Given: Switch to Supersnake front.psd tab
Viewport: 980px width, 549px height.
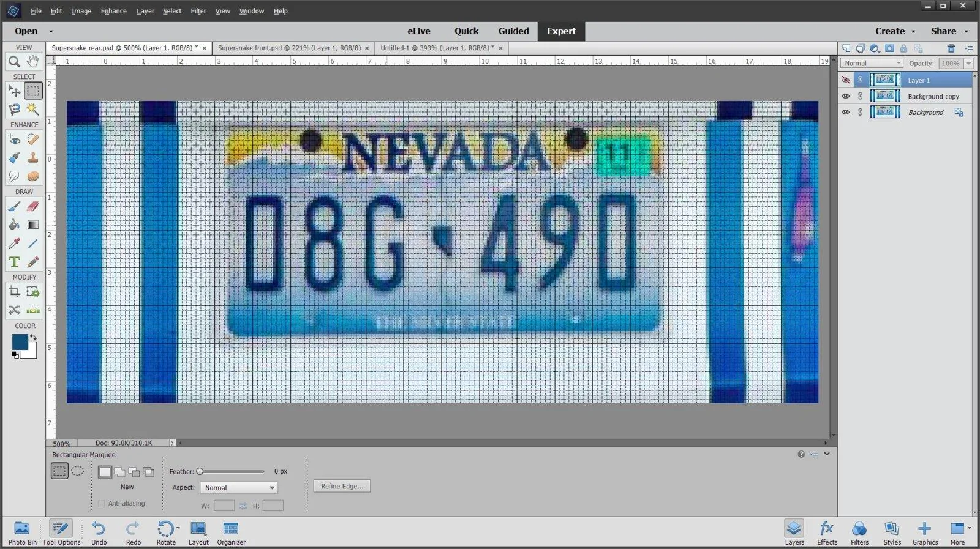Looking at the screenshot, I should 289,48.
